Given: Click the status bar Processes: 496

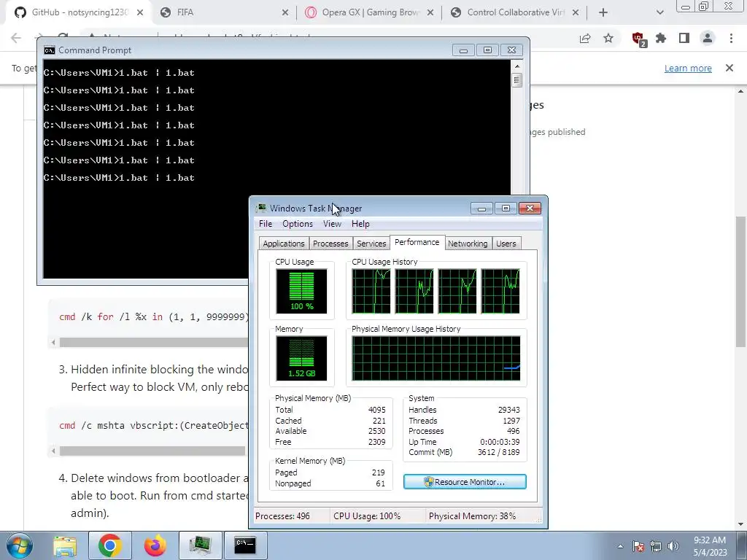Looking at the screenshot, I should point(283,516).
